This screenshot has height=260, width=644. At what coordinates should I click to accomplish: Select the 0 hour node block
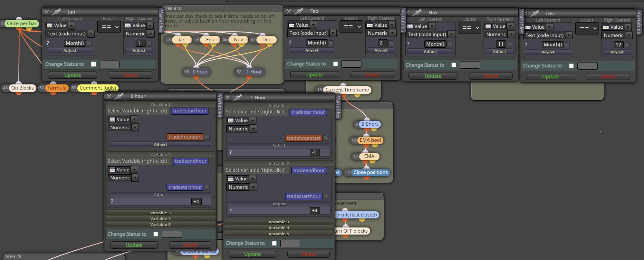point(200,72)
